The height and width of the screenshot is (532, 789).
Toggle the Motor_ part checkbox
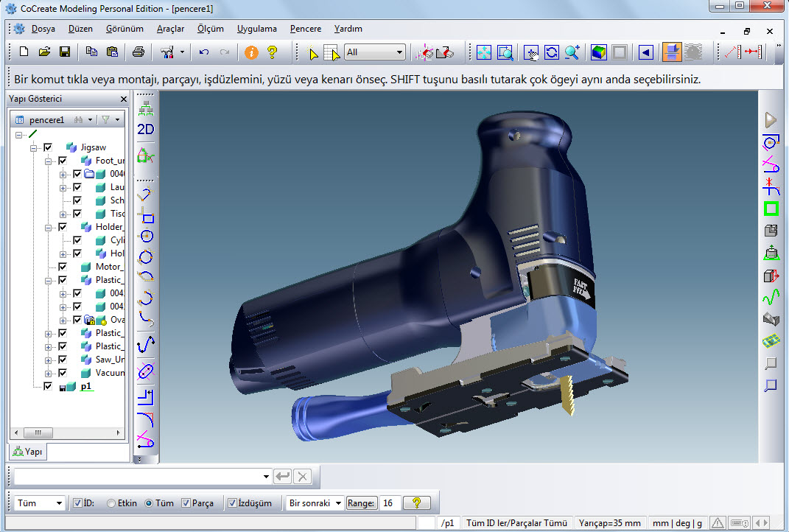[63, 267]
